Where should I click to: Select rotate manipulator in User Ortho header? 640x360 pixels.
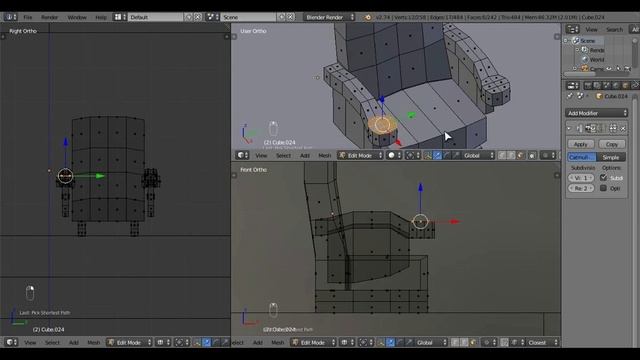click(x=447, y=156)
